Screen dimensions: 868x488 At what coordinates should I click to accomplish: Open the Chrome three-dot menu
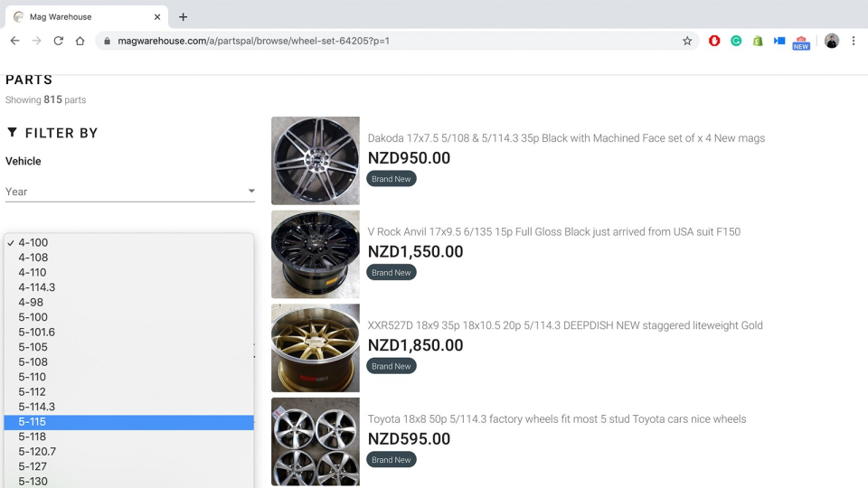[x=853, y=41]
